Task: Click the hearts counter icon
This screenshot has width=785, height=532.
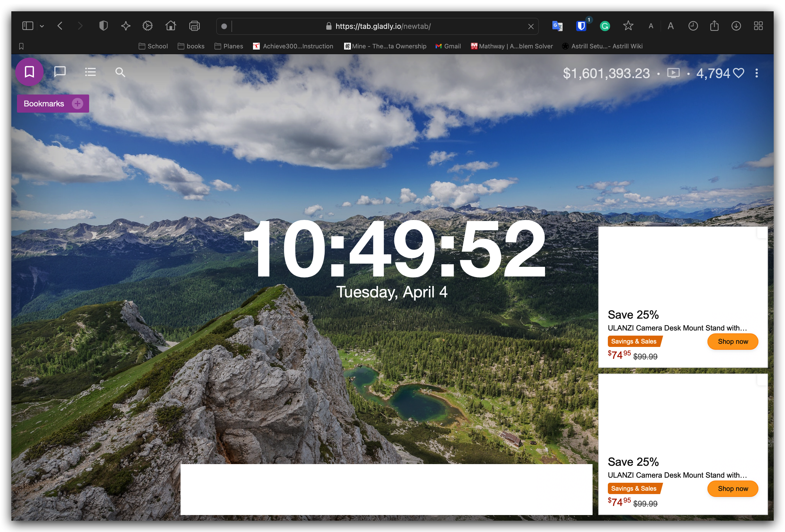Action: (738, 73)
